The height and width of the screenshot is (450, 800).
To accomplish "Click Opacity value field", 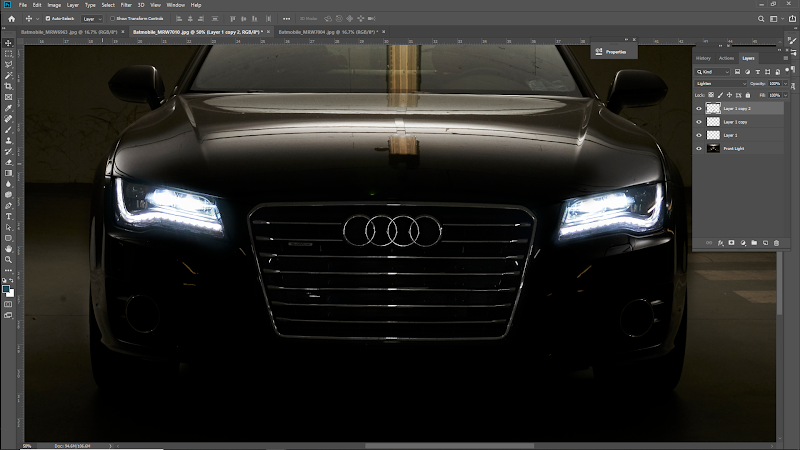I will pos(775,84).
